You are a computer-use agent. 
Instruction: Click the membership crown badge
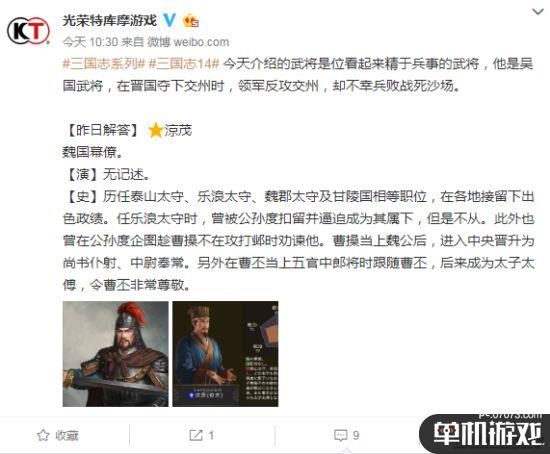click(191, 20)
